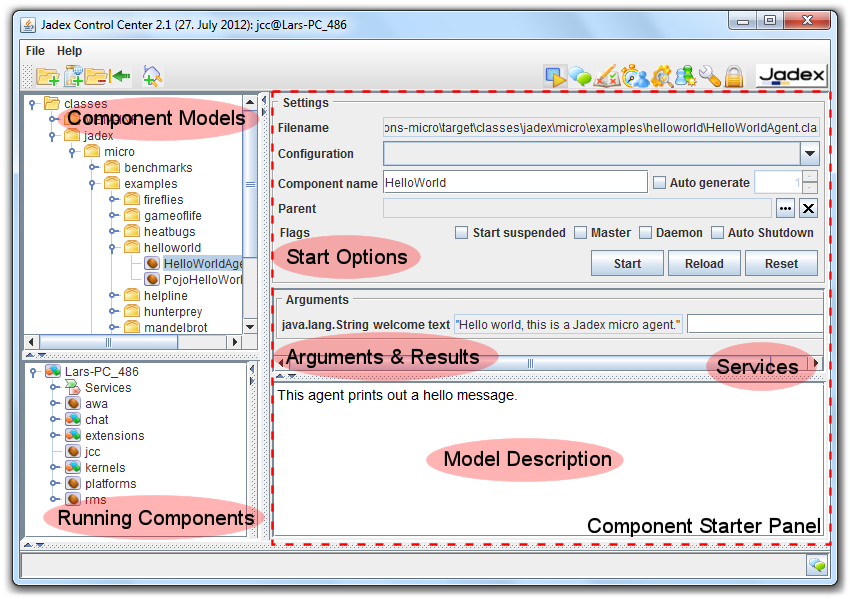Open the wrench settings tool icon
This screenshot has height=599, width=850.
pyautogui.click(x=709, y=76)
